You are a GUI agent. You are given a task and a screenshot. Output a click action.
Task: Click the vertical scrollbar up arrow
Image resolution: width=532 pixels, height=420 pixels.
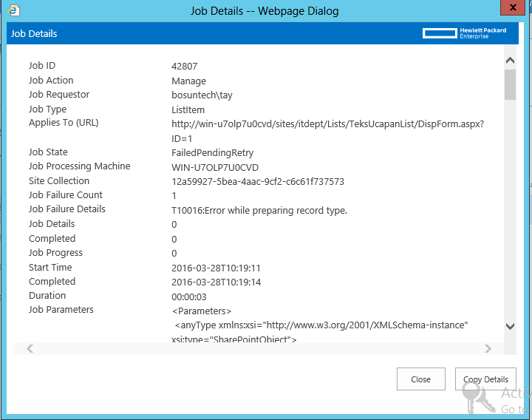tap(510, 61)
